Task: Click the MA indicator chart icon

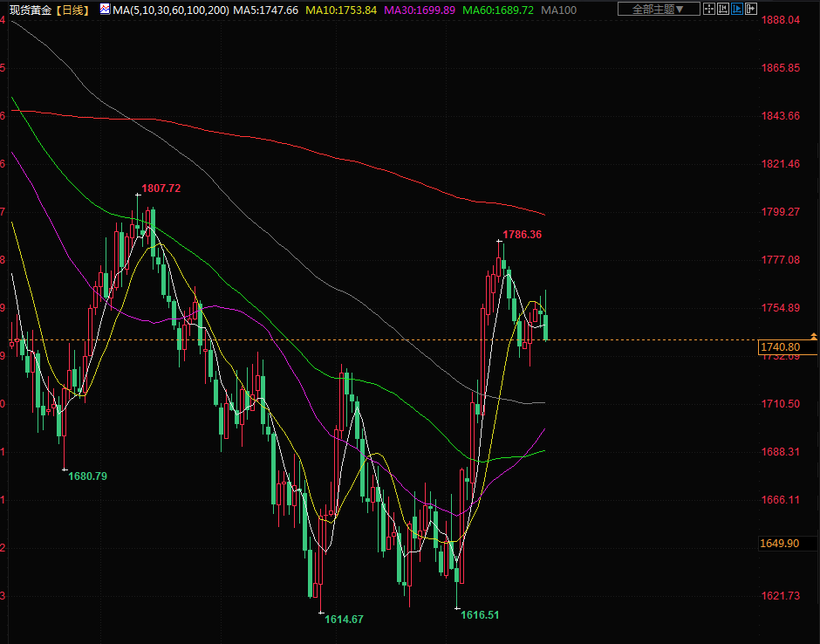Action: click(105, 10)
